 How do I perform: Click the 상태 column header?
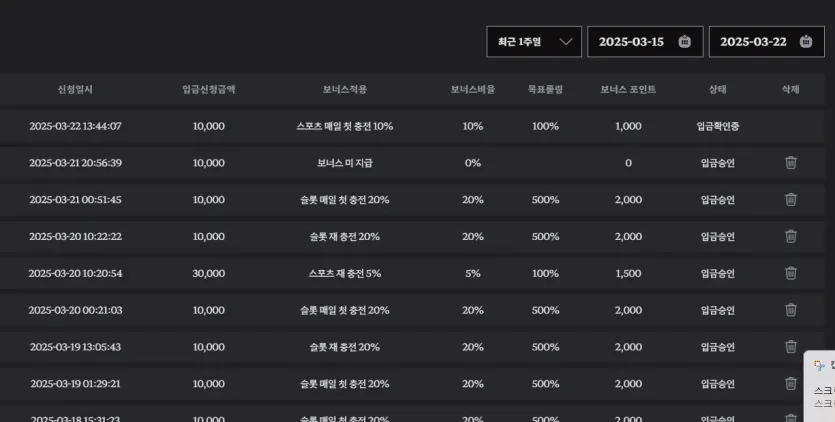(x=717, y=90)
